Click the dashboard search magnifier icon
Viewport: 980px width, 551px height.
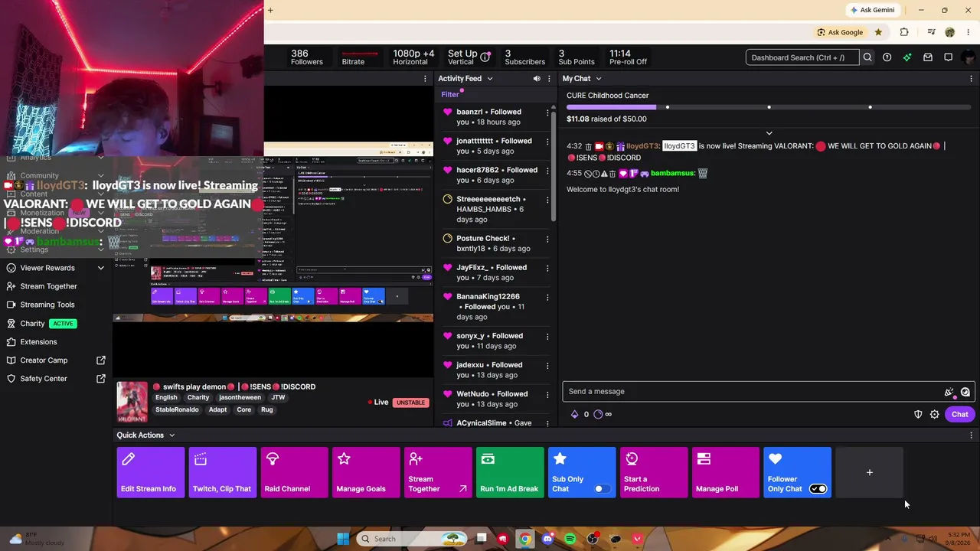pyautogui.click(x=867, y=57)
